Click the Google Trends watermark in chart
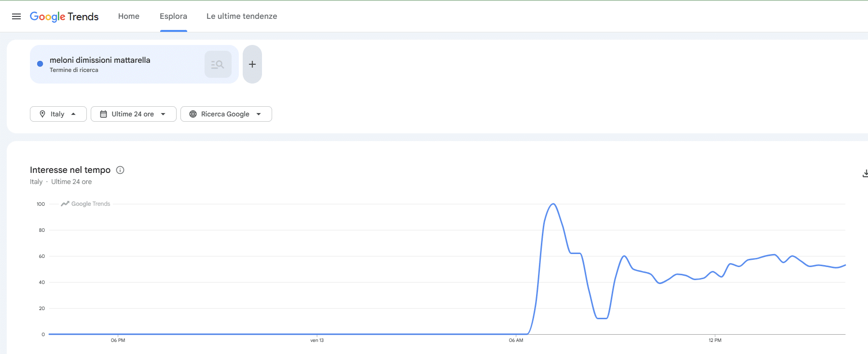Screen dimensions: 868x354 click(x=86, y=204)
